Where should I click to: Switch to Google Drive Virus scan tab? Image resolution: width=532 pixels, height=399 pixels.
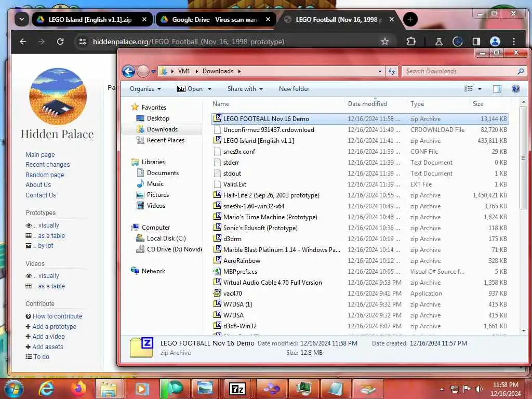pyautogui.click(x=216, y=19)
